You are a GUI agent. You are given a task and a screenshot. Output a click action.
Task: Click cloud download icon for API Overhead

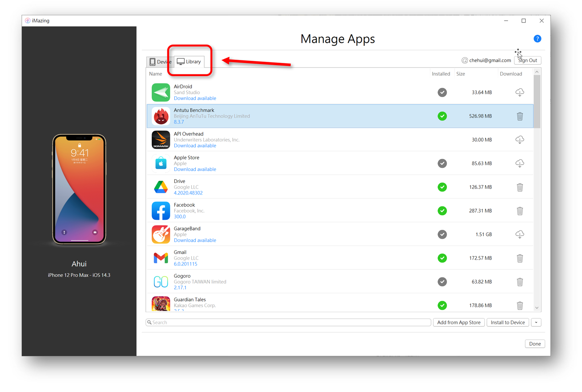tap(519, 140)
